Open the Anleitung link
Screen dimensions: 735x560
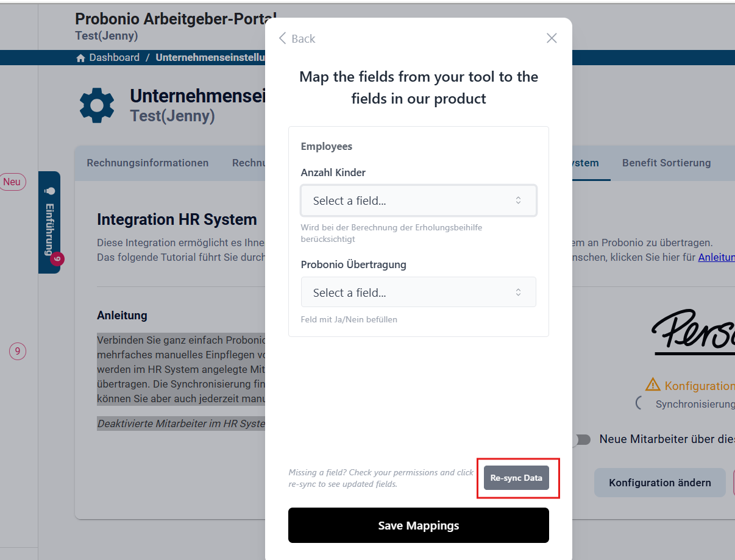click(716, 257)
